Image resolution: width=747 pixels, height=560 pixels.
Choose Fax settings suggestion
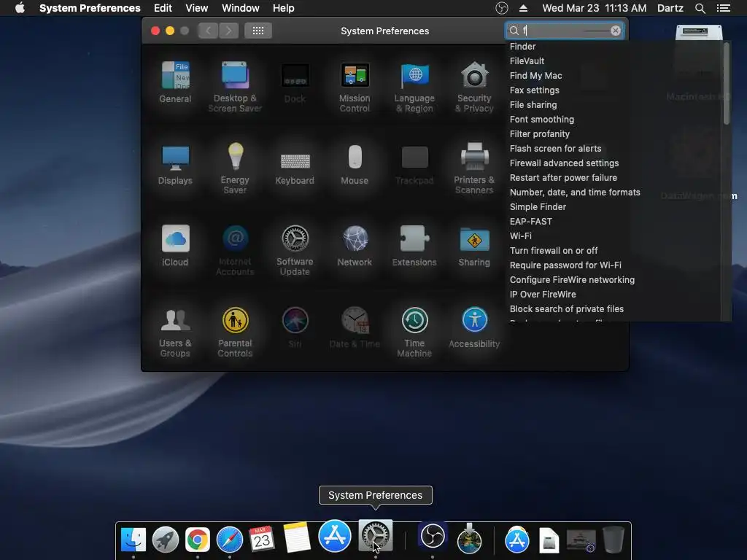tap(535, 90)
